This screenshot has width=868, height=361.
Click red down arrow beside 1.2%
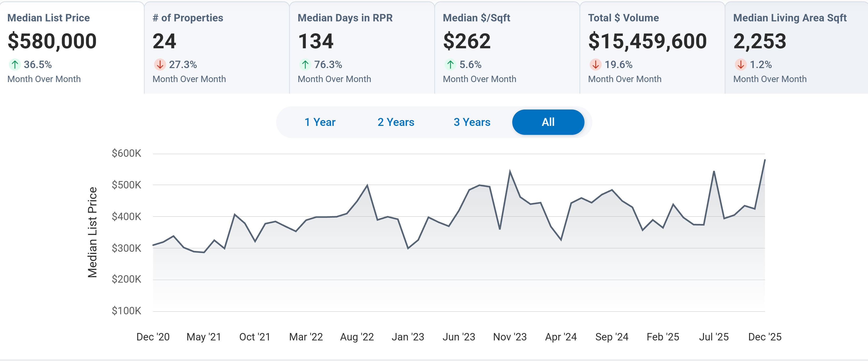(741, 64)
